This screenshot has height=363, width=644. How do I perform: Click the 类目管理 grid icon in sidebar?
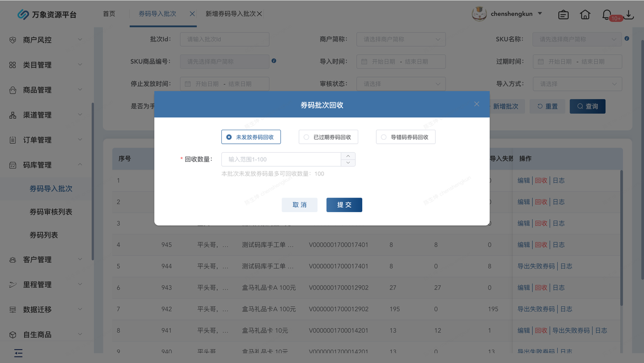point(13,65)
